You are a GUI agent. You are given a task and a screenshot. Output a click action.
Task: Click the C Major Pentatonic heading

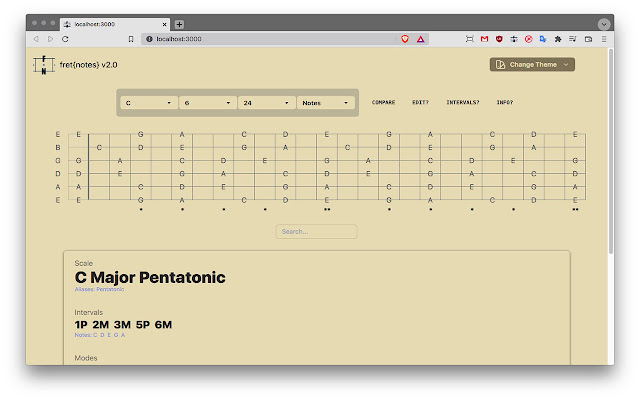pyautogui.click(x=150, y=278)
